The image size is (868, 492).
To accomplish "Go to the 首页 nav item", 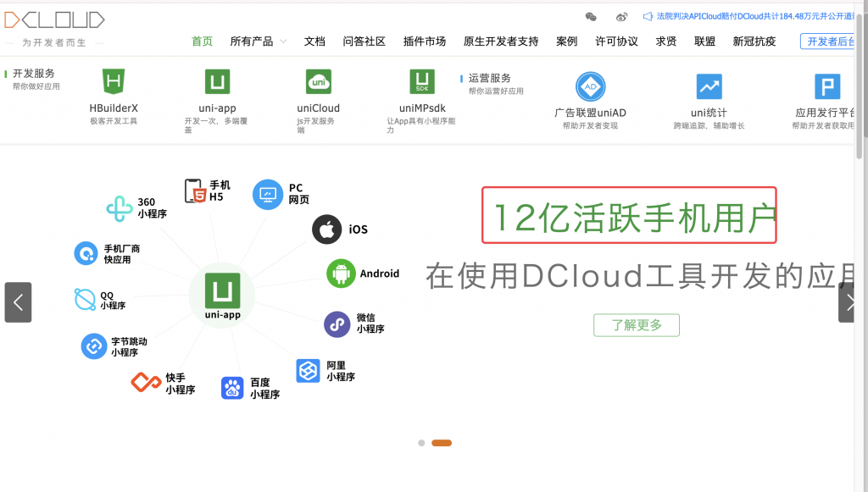I will tap(202, 41).
